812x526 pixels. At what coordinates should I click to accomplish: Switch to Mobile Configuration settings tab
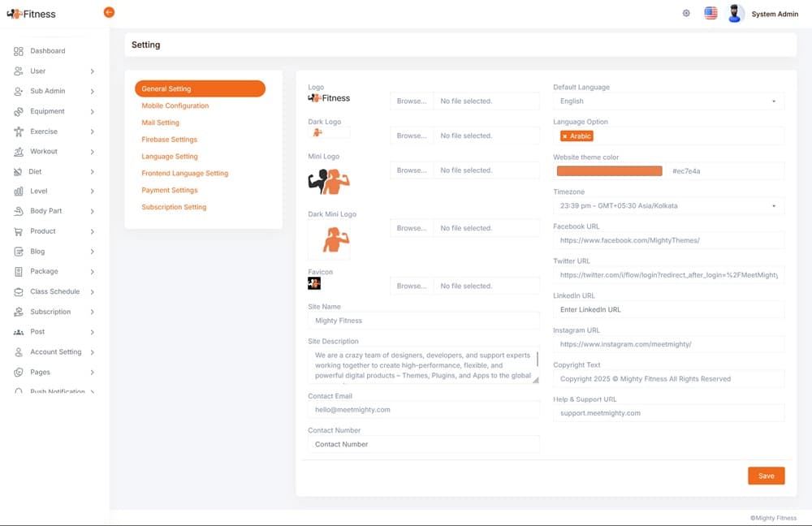pyautogui.click(x=175, y=106)
